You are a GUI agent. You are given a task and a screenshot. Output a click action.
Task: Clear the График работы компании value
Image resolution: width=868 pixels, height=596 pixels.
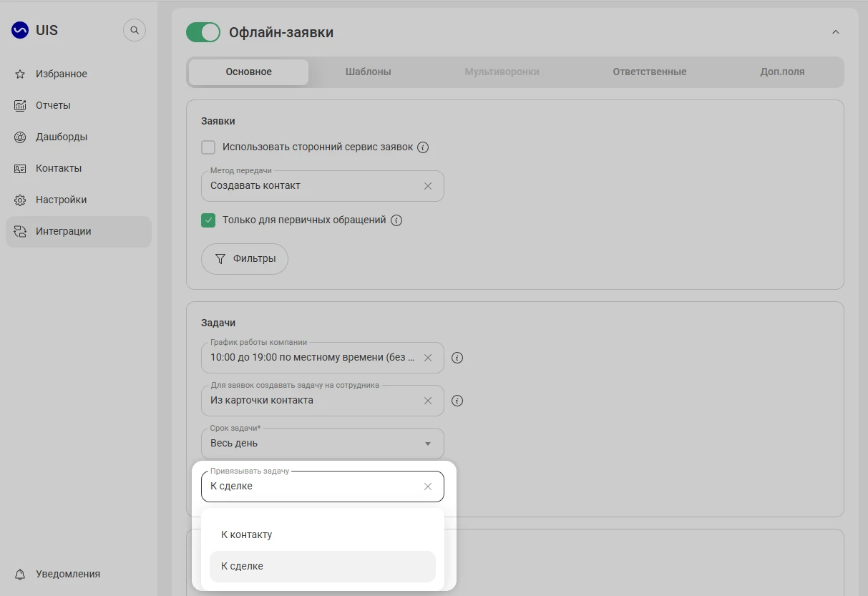(x=428, y=358)
